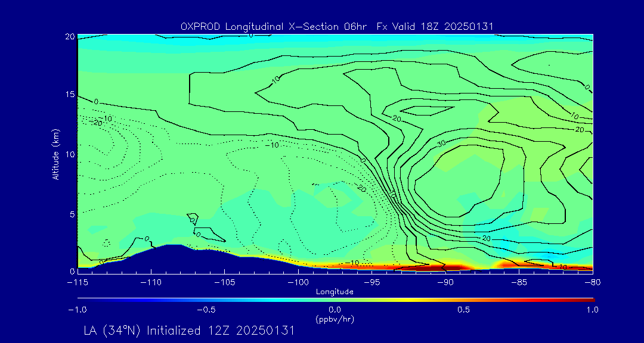Image resolution: width=644 pixels, height=343 pixels.
Task: Click the -85 longitude tick label
Action: click(x=519, y=282)
